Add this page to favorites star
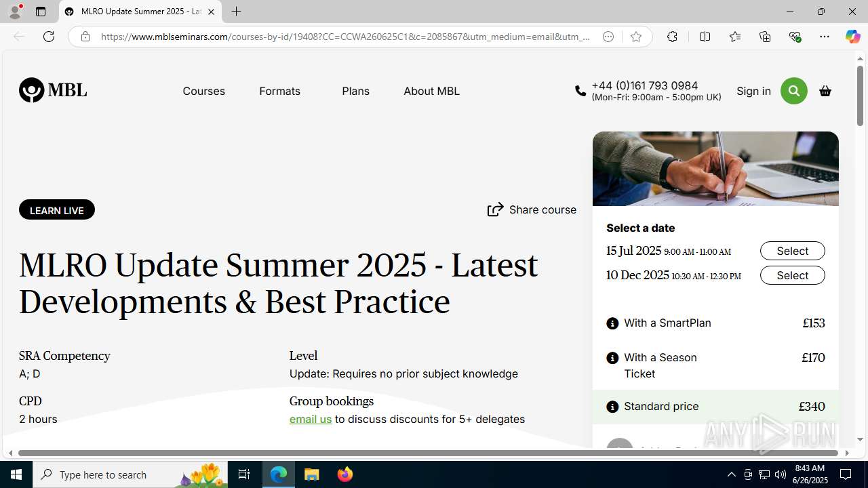Image resolution: width=868 pixels, height=488 pixels. [636, 37]
